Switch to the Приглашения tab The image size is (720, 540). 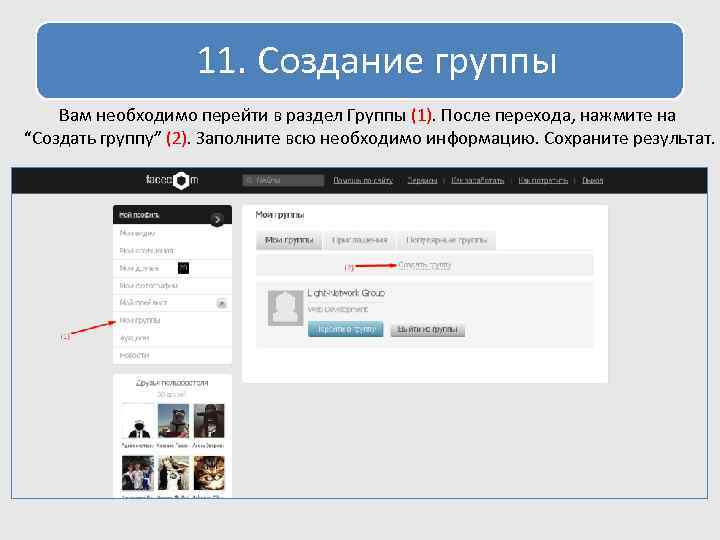coord(360,240)
